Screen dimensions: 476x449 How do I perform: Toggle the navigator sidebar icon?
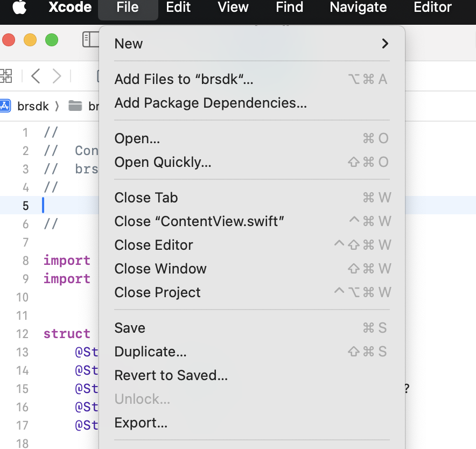tap(91, 39)
